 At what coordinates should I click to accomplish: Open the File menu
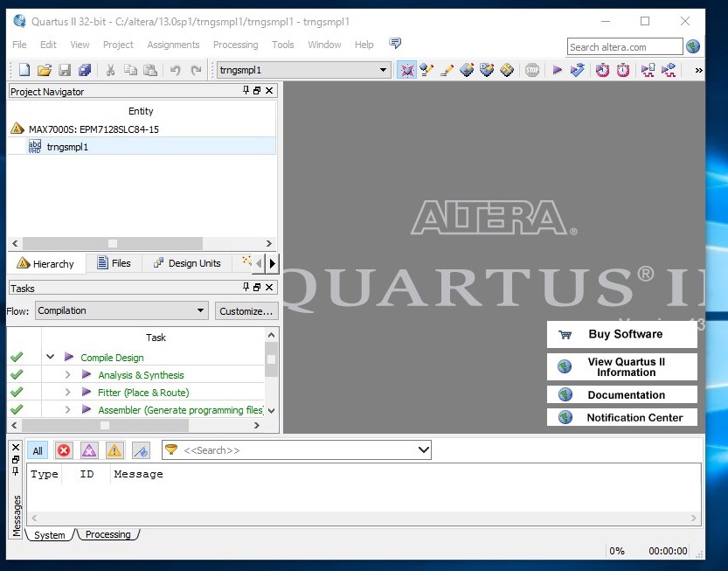click(19, 45)
